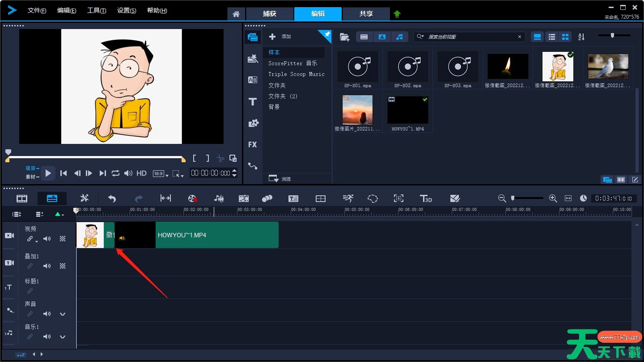
Task: Set mark-in bracket in preview
Action: (x=195, y=158)
